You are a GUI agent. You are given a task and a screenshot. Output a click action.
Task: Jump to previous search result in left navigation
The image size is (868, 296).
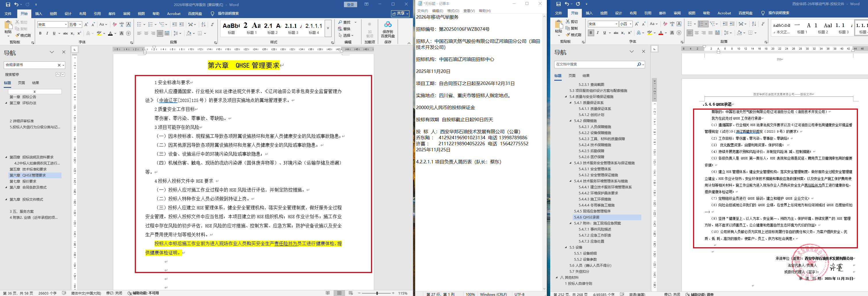[58, 74]
